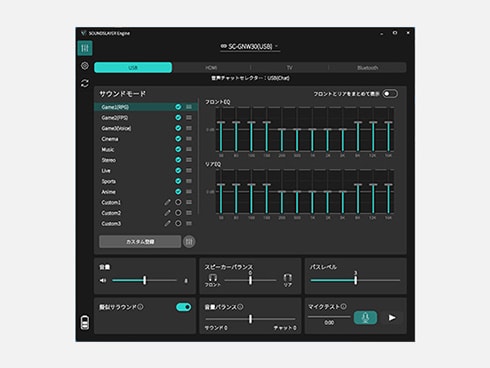Screen dimensions: 490x368
Task: Edit Custom2 with the pencil icon
Action: (x=167, y=213)
